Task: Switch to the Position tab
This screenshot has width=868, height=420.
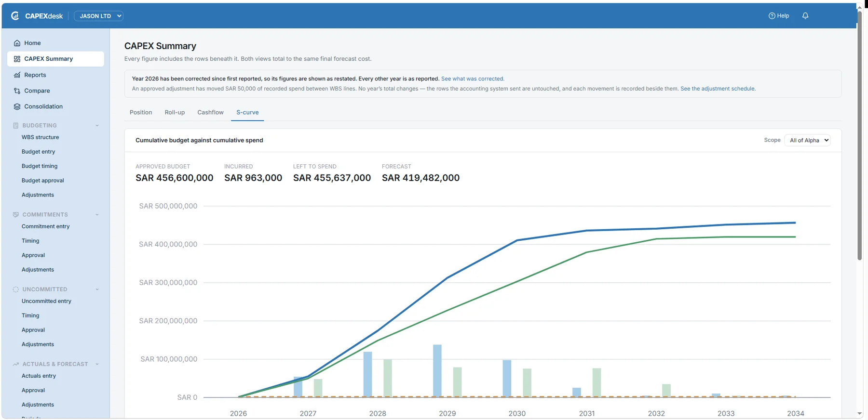Action: (141, 112)
